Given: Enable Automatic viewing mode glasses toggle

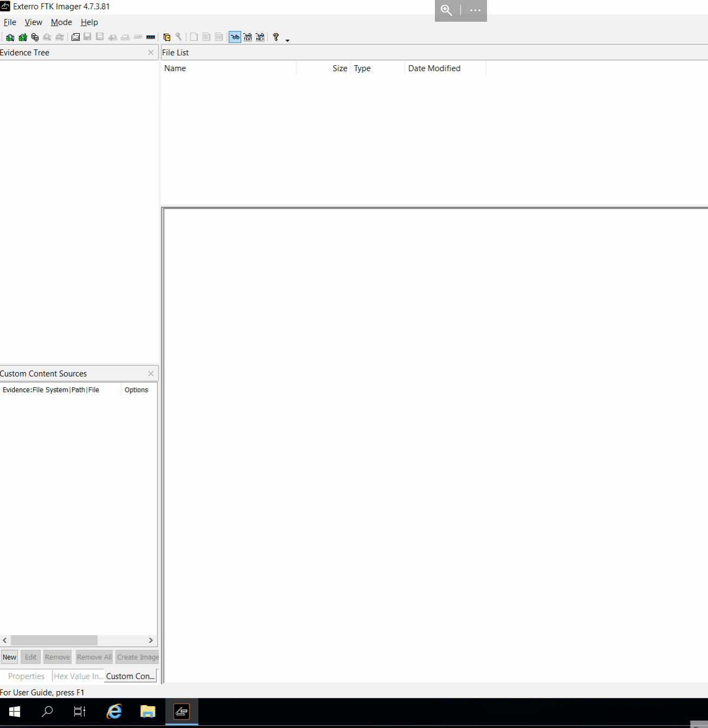Looking at the screenshot, I should click(x=235, y=37).
